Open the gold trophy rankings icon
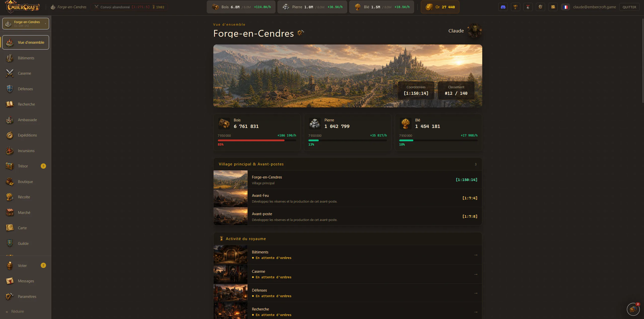The height and width of the screenshot is (319, 644). tap(515, 7)
